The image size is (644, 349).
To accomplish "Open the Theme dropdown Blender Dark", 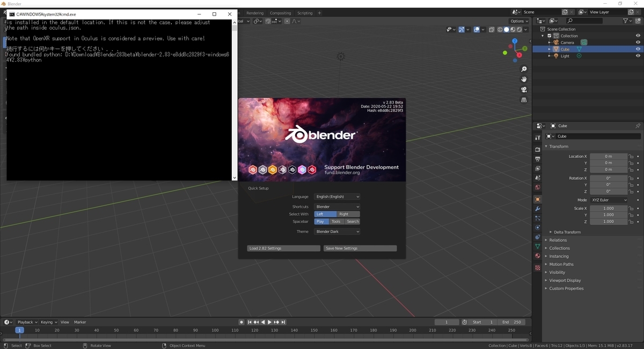I will [337, 231].
